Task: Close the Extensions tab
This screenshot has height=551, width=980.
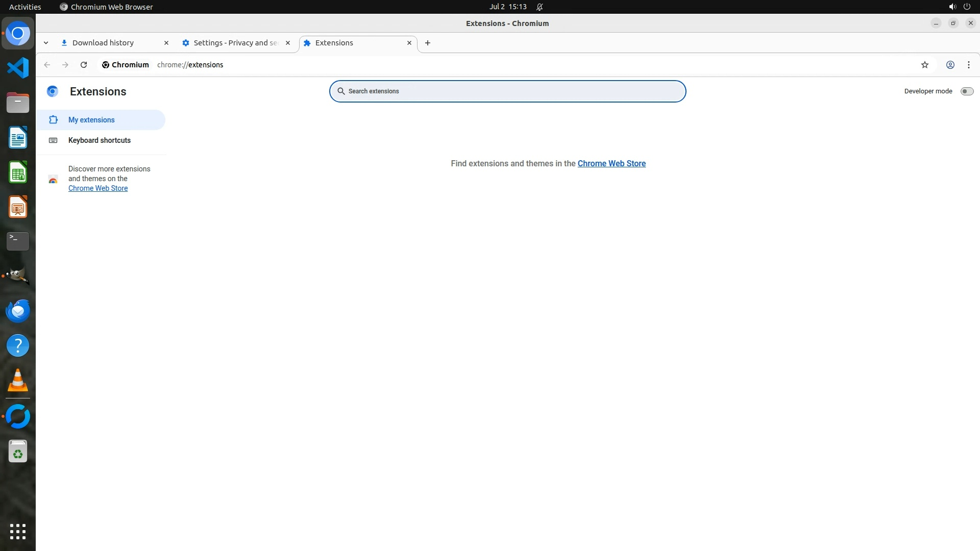Action: (x=409, y=43)
